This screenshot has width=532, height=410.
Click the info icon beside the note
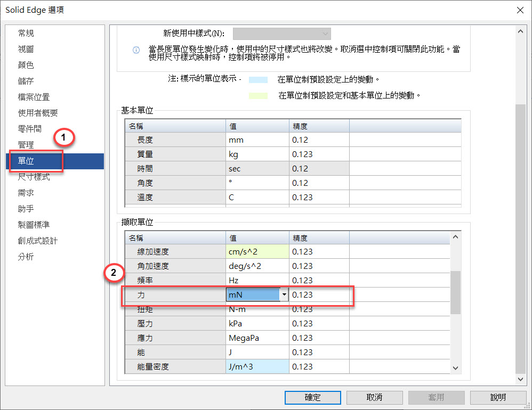136,50
